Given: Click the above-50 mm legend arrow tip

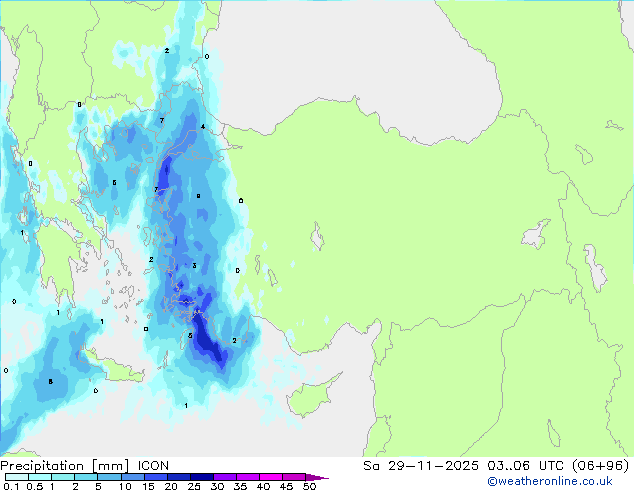Looking at the screenshot, I should point(317,477).
